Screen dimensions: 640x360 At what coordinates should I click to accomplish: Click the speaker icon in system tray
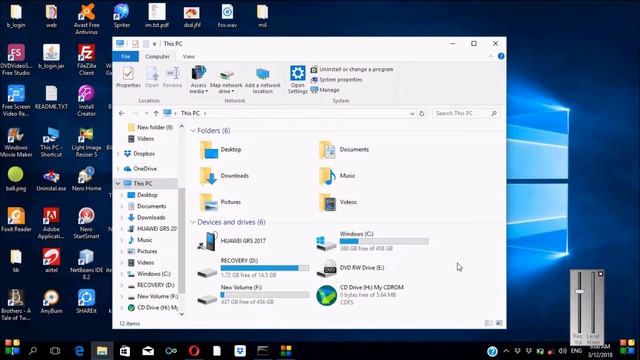(x=562, y=351)
